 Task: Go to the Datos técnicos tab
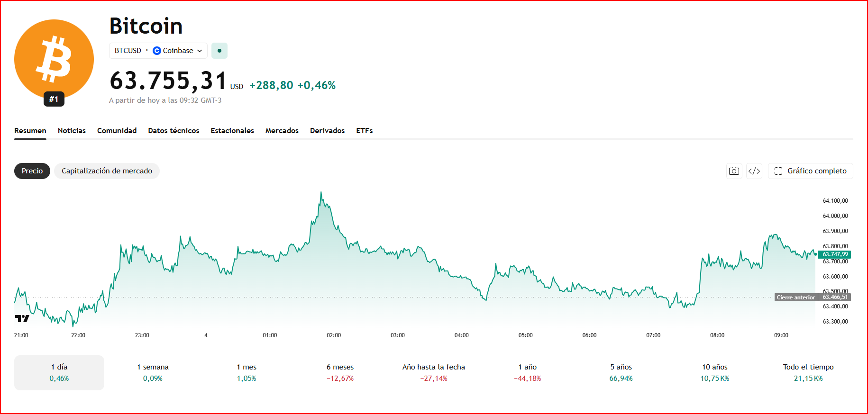[x=174, y=131]
